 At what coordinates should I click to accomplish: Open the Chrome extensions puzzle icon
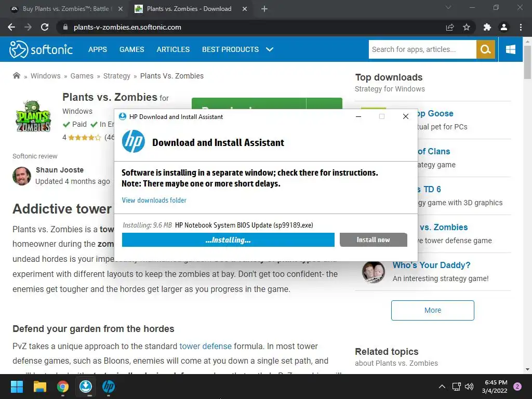[487, 27]
